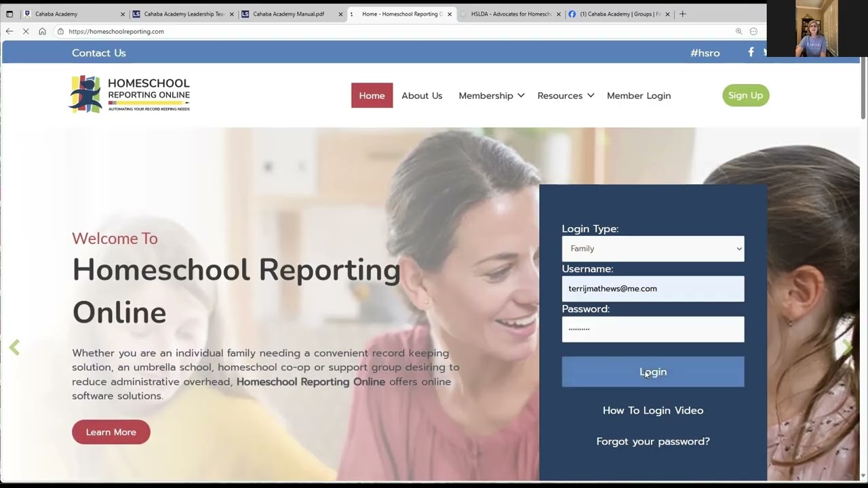This screenshot has height=488, width=868.
Task: Click the green Sign Up button
Action: pos(746,96)
